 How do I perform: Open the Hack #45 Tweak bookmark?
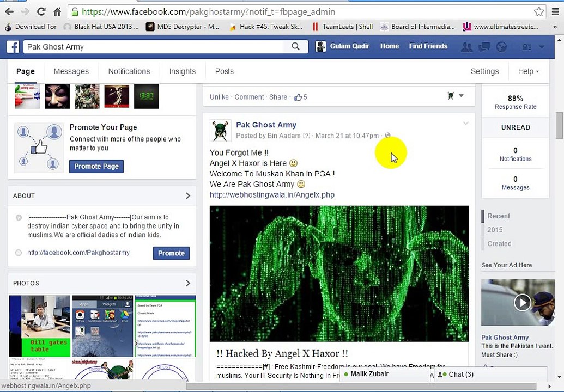pyautogui.click(x=265, y=27)
